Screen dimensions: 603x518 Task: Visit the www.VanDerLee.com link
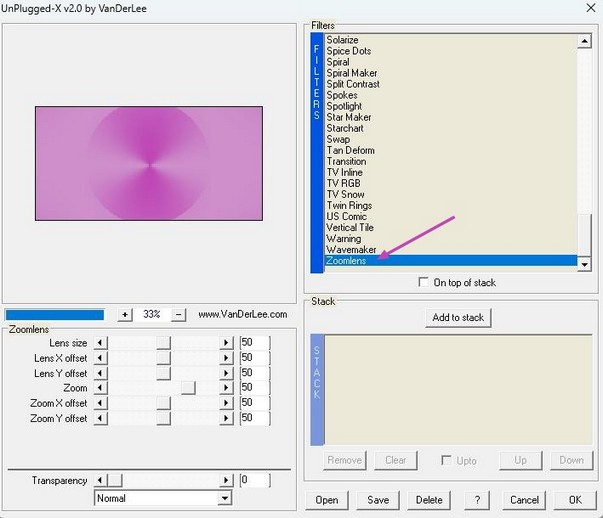[243, 314]
